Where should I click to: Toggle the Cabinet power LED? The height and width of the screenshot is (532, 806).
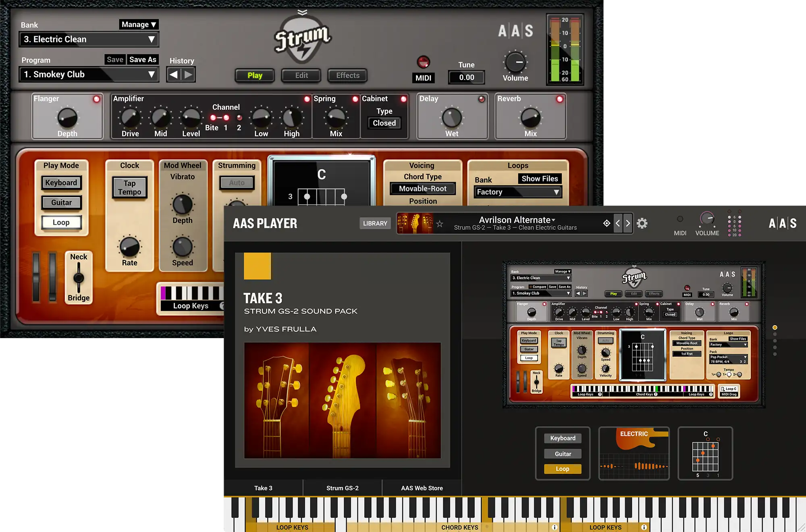pyautogui.click(x=403, y=99)
